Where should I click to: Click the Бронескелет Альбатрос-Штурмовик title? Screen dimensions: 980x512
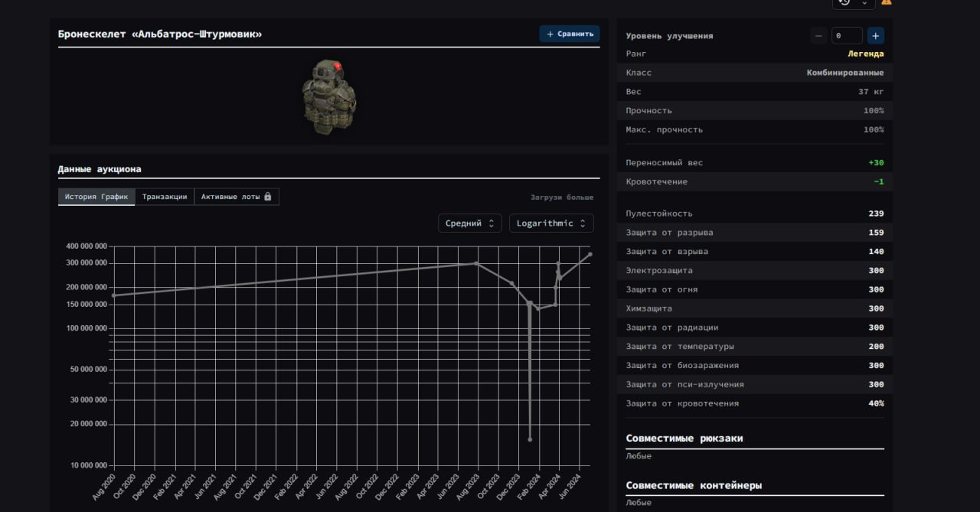tap(160, 34)
